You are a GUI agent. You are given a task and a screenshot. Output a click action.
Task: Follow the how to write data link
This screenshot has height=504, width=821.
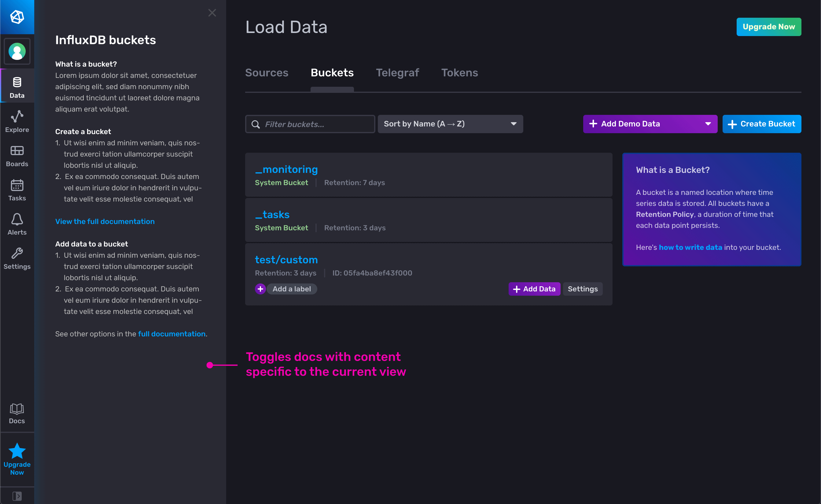click(x=690, y=247)
